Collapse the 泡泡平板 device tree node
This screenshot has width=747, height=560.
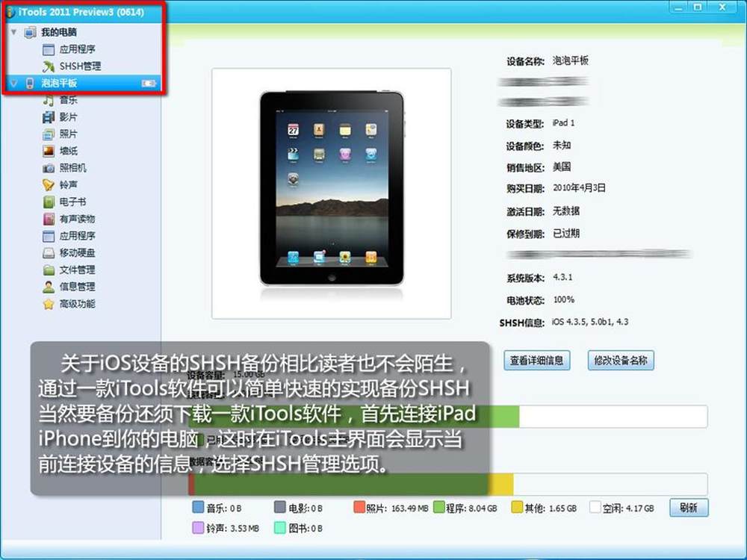(x=13, y=84)
